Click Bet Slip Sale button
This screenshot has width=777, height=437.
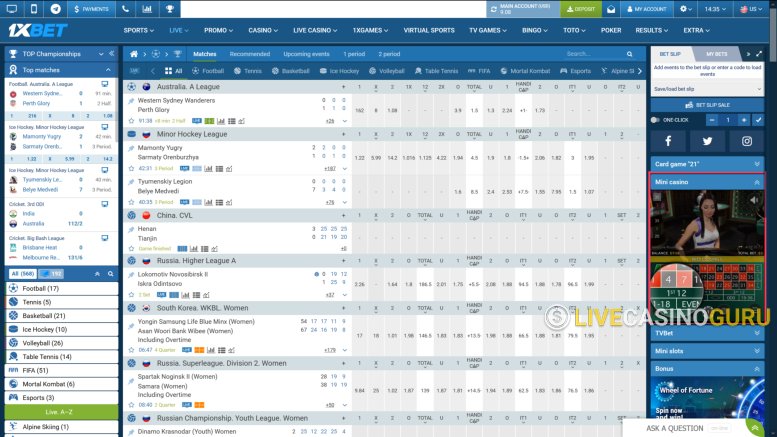(x=707, y=105)
